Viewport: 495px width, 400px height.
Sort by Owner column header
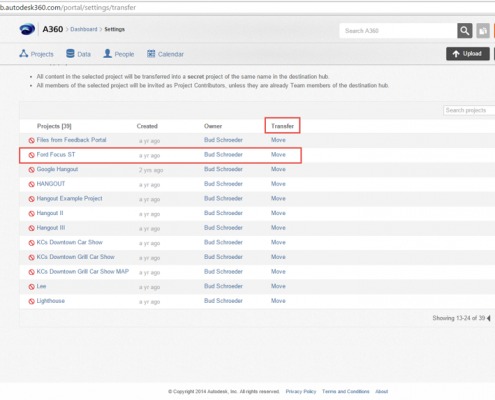point(213,126)
